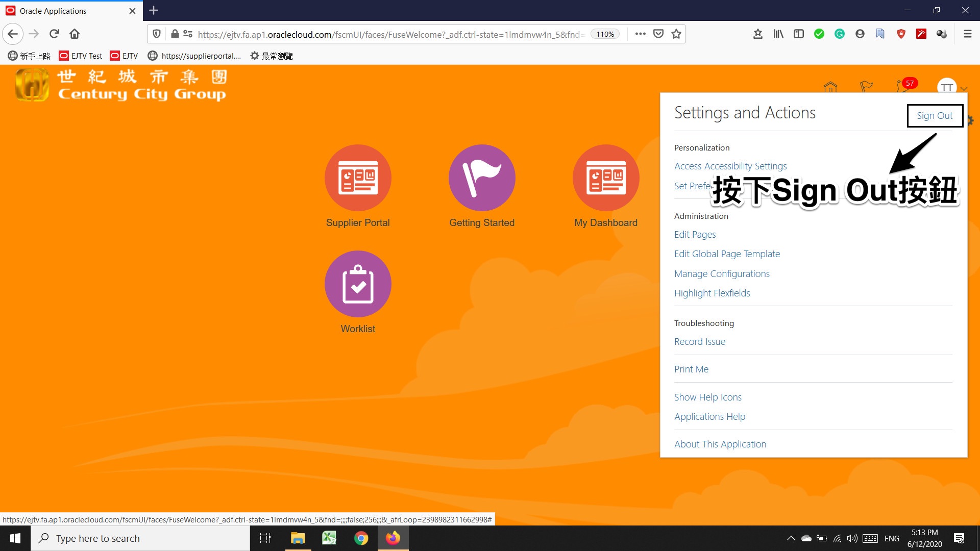Image resolution: width=980 pixels, height=551 pixels.
Task: Open Edit Pages link
Action: (695, 235)
